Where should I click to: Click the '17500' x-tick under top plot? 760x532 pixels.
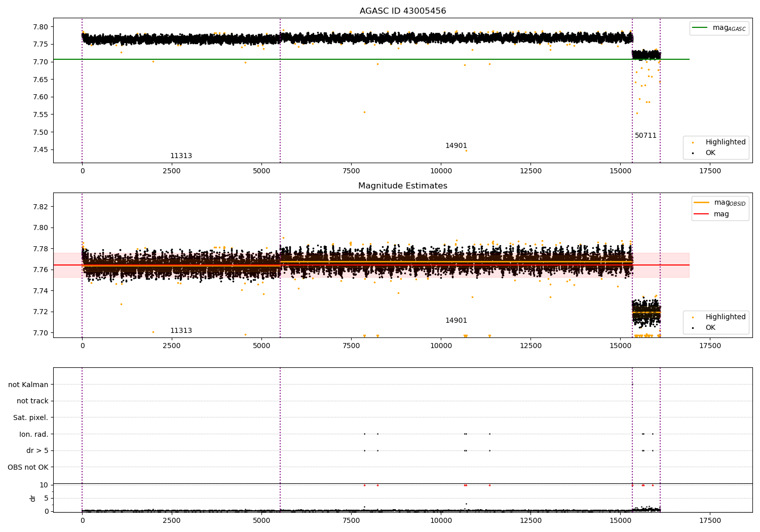click(x=710, y=171)
